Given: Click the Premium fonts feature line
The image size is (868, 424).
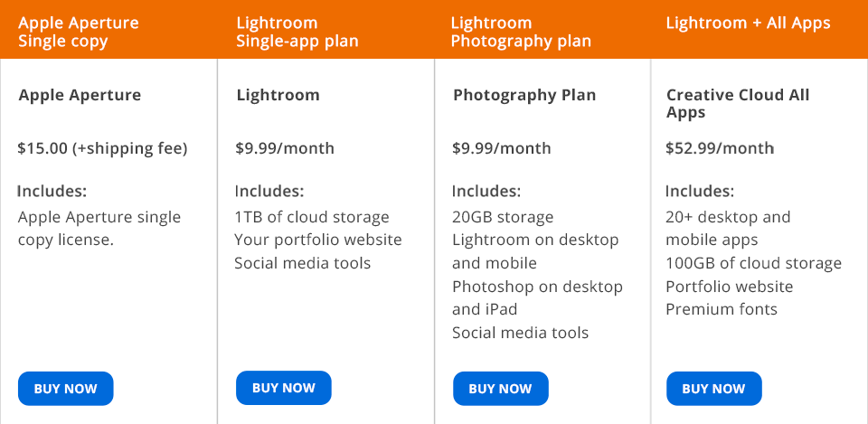Looking at the screenshot, I should click(721, 309).
